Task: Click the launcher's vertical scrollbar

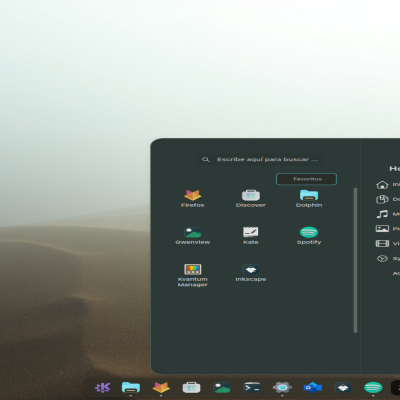Action: click(355, 260)
